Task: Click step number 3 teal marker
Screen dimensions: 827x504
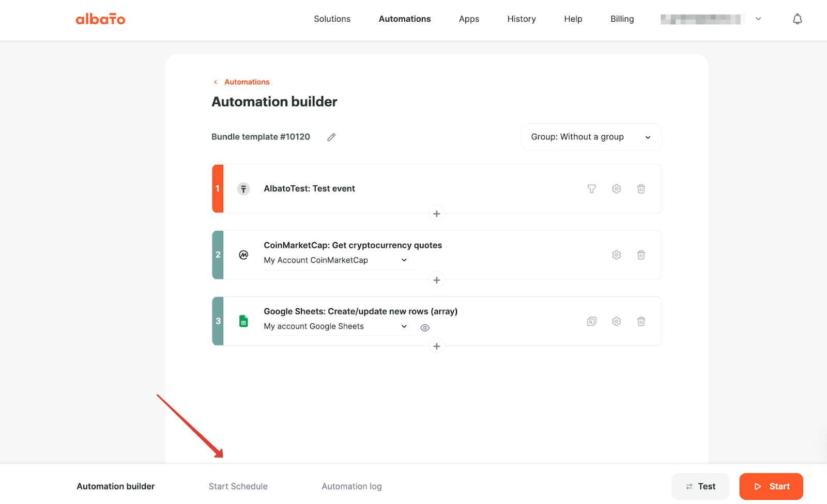Action: tap(218, 321)
